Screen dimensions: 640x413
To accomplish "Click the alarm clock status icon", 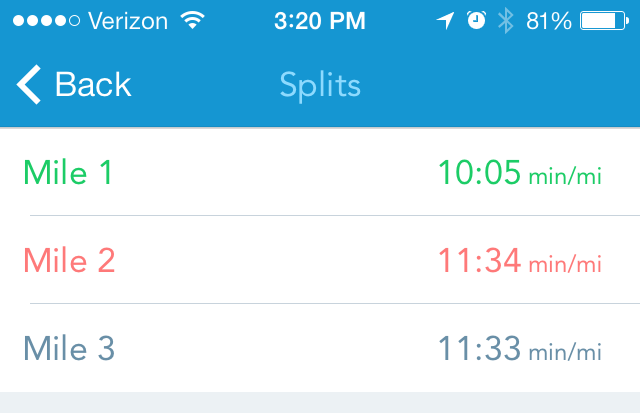I will [x=476, y=20].
